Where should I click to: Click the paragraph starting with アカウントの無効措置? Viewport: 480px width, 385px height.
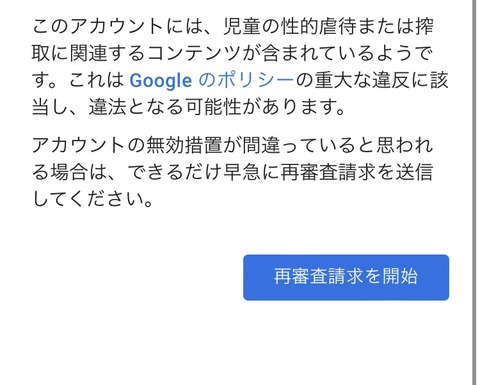pos(233,172)
